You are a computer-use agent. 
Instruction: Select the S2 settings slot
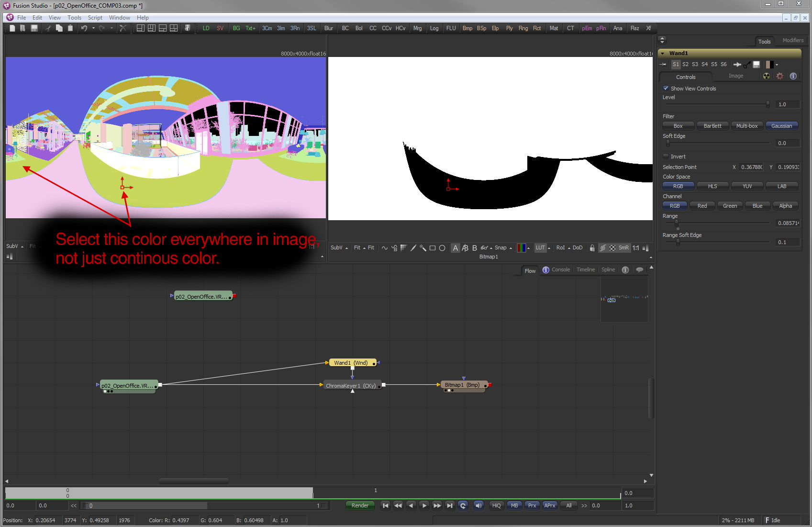click(685, 64)
